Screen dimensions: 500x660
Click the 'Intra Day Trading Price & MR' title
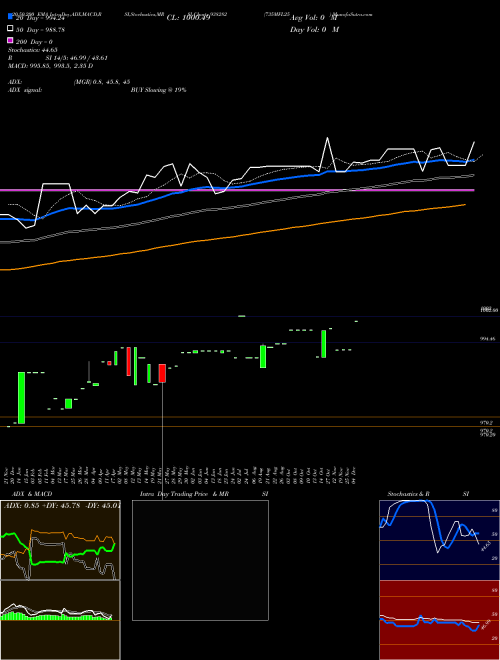pyautogui.click(x=184, y=494)
